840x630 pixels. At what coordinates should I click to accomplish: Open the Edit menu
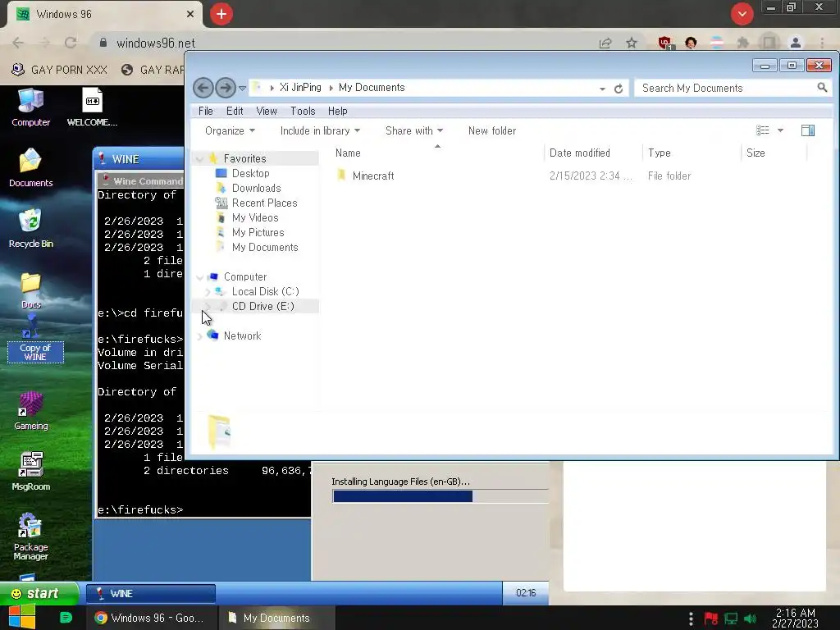[x=235, y=111]
